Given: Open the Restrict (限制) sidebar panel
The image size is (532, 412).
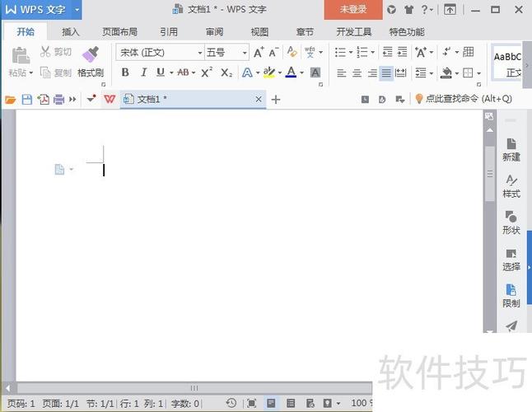Looking at the screenshot, I should coord(511,296).
